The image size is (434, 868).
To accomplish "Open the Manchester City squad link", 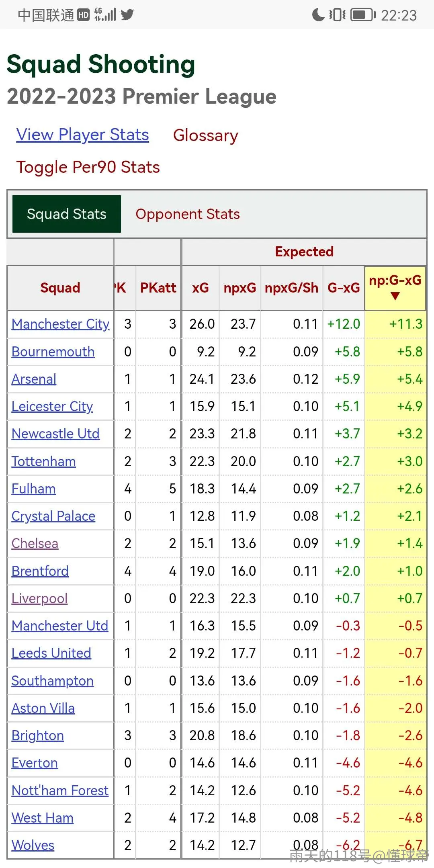I will click(60, 324).
